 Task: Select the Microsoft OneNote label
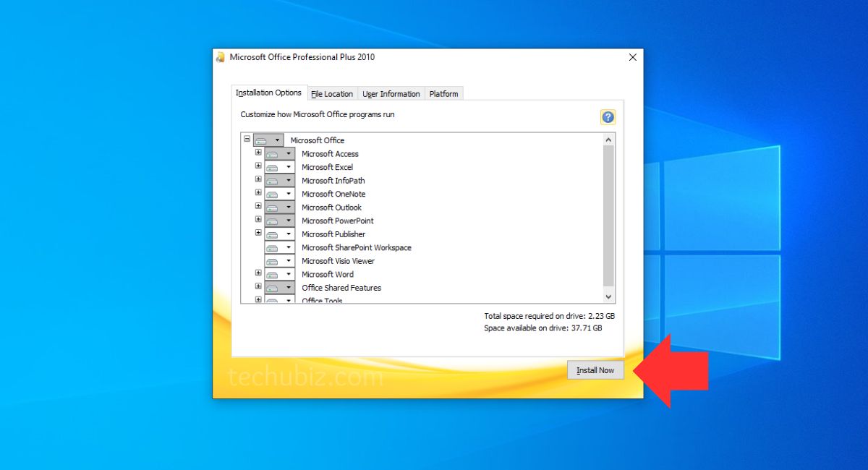pyautogui.click(x=333, y=194)
